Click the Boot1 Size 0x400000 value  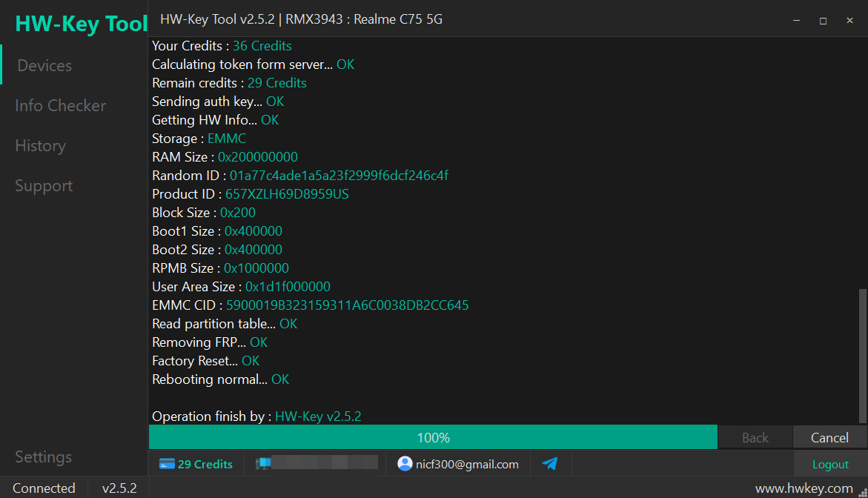click(253, 231)
